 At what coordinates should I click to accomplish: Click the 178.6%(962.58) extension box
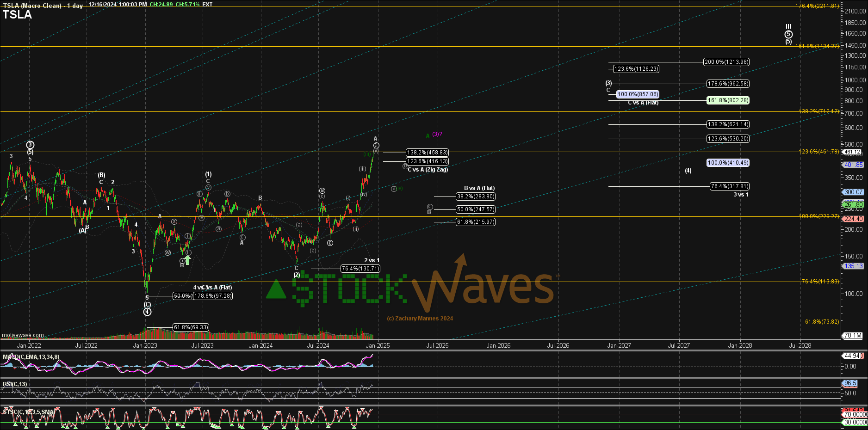pos(728,84)
